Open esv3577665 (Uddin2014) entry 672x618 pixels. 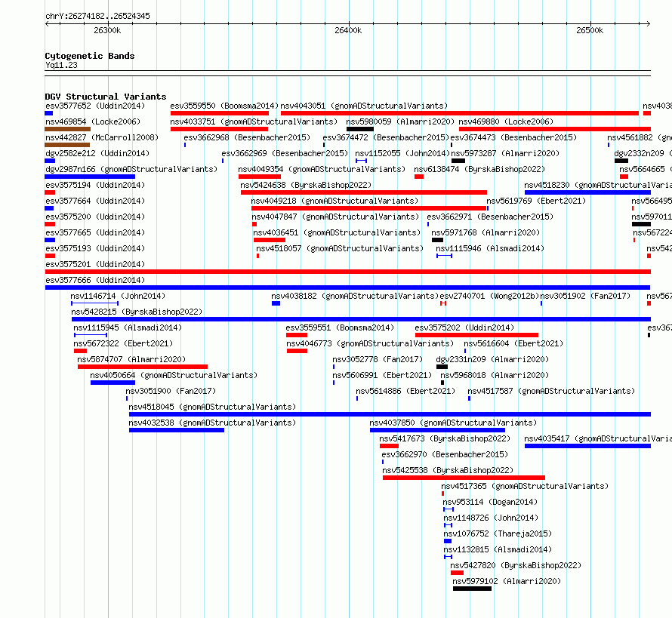point(95,232)
